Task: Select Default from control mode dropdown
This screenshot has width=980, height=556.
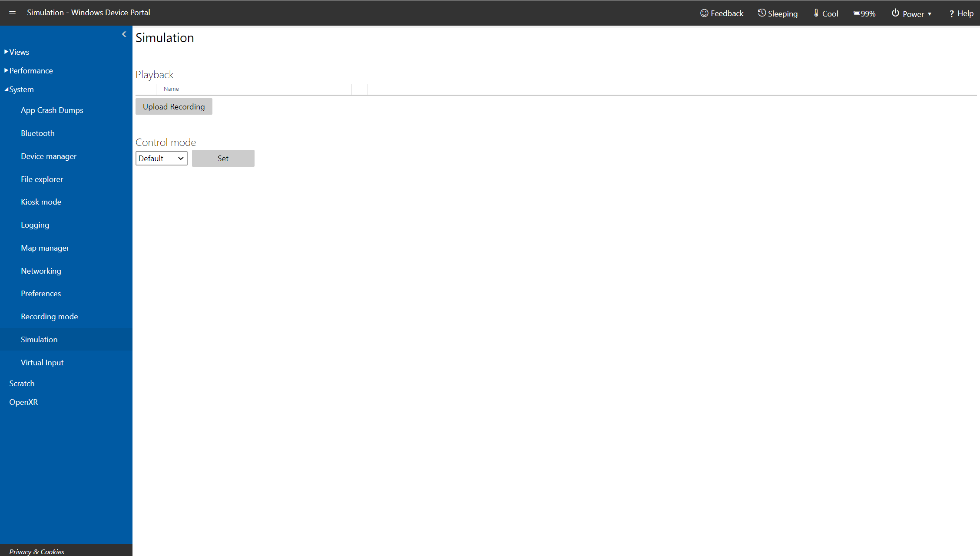Action: pos(161,158)
